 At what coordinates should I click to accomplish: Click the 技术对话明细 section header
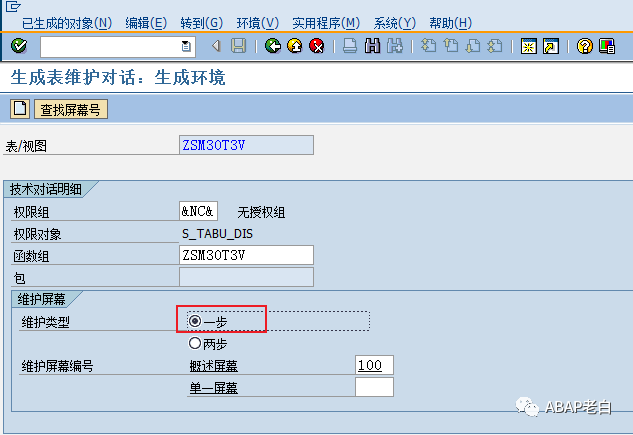[x=46, y=189]
